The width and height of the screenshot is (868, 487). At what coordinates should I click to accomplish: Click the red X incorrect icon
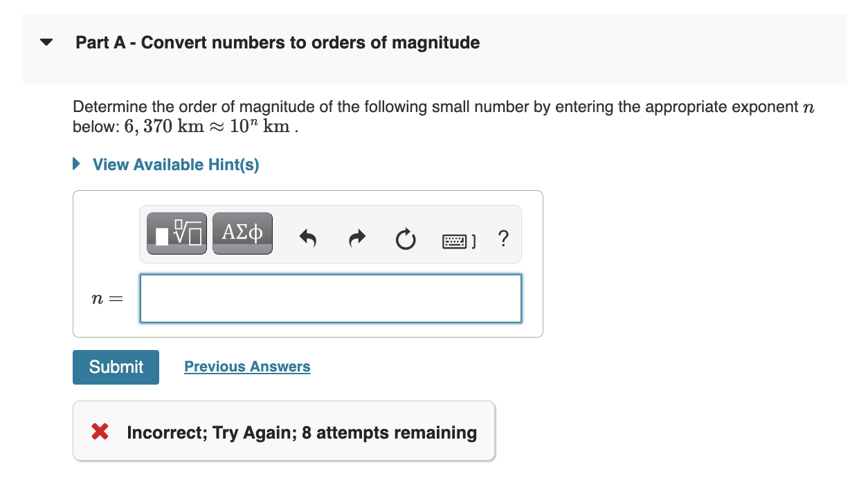coord(99,431)
